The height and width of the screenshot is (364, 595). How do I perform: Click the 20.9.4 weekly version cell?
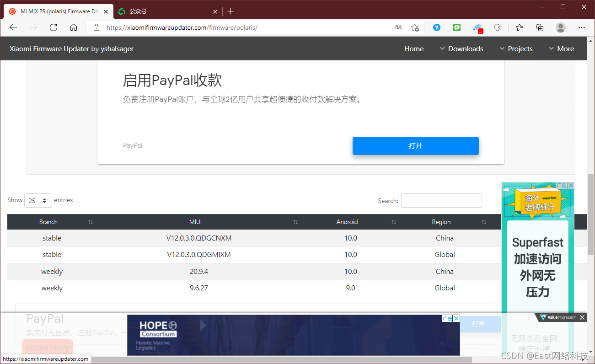(x=199, y=272)
